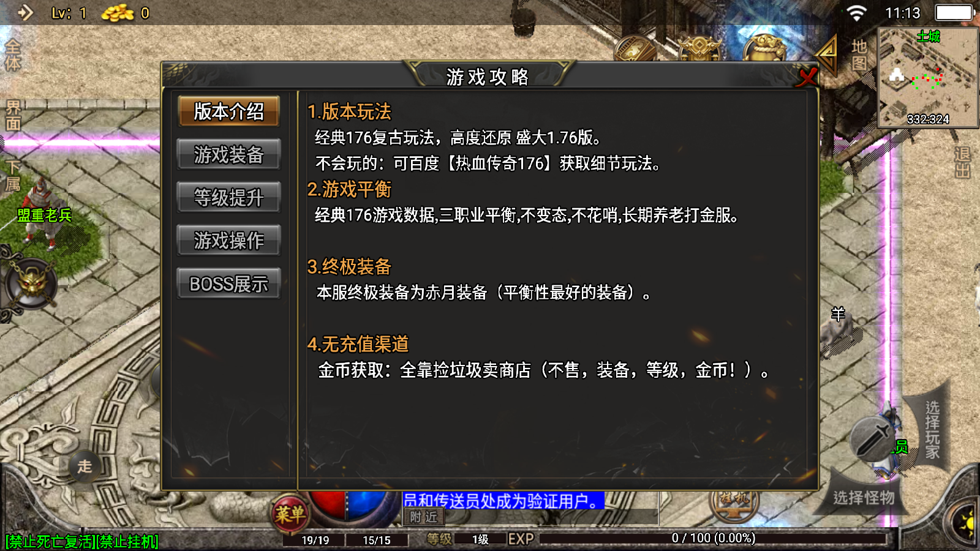Click the arrow icon beside Lv

[x=25, y=12]
